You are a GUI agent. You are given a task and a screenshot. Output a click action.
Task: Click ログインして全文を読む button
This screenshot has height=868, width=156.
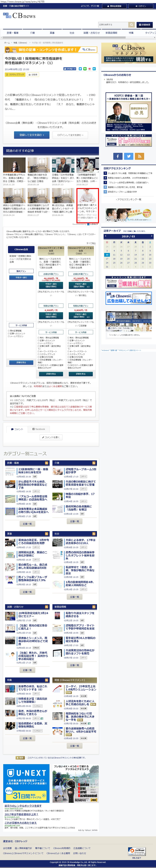[x=70, y=135]
